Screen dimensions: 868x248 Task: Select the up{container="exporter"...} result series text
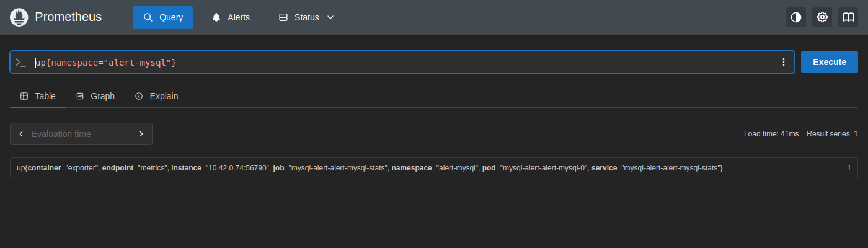(x=370, y=168)
